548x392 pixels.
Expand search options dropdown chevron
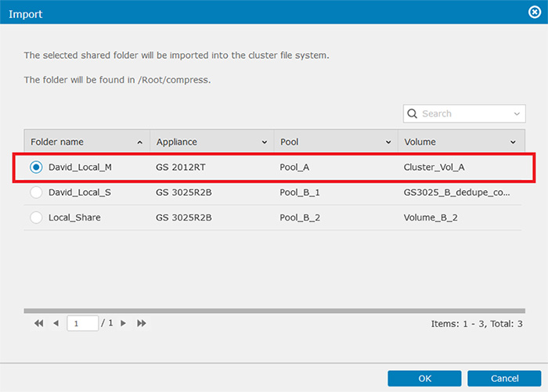pyautogui.click(x=517, y=114)
